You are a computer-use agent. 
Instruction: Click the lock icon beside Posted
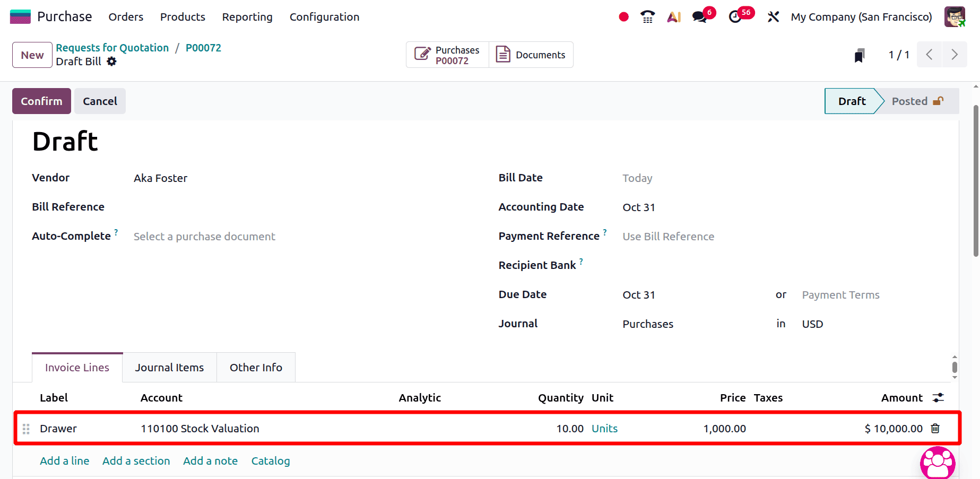(x=939, y=100)
